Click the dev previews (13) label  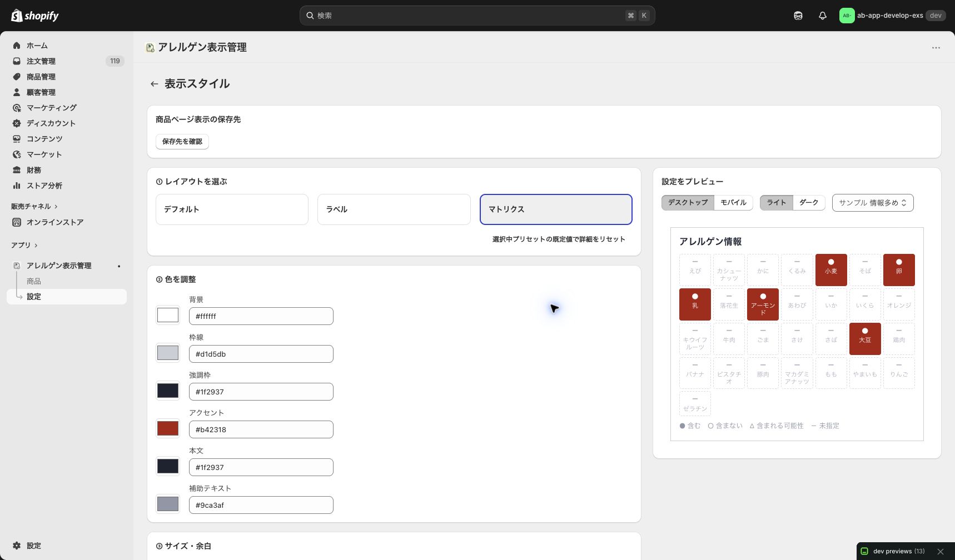(899, 552)
